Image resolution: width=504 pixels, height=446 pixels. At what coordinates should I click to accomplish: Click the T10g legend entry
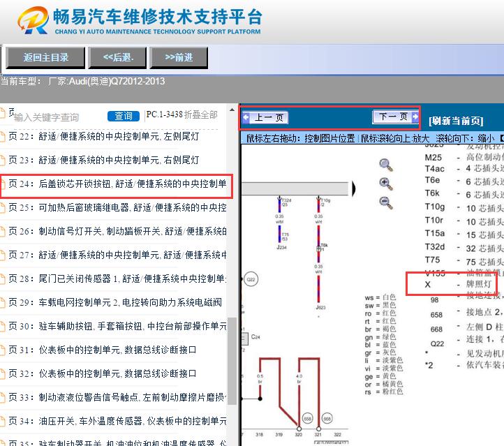(x=463, y=207)
